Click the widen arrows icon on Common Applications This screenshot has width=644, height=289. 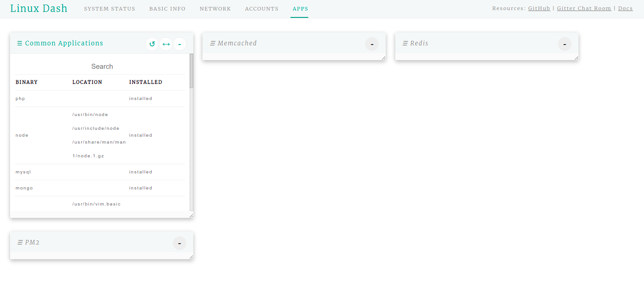[166, 44]
